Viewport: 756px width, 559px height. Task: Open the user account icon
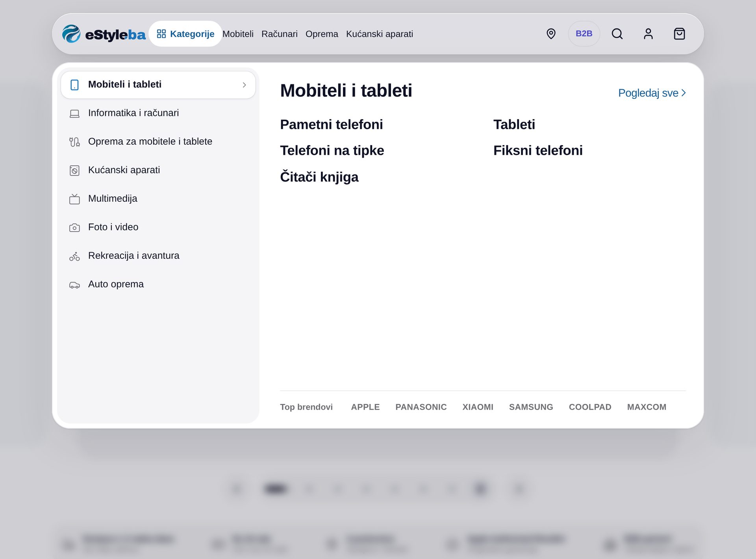click(x=648, y=34)
